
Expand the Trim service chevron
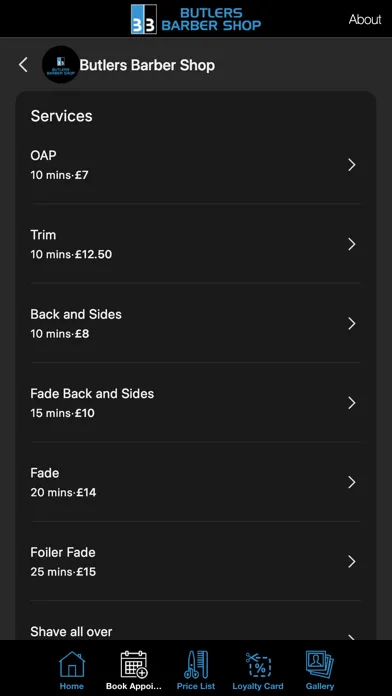pos(352,244)
